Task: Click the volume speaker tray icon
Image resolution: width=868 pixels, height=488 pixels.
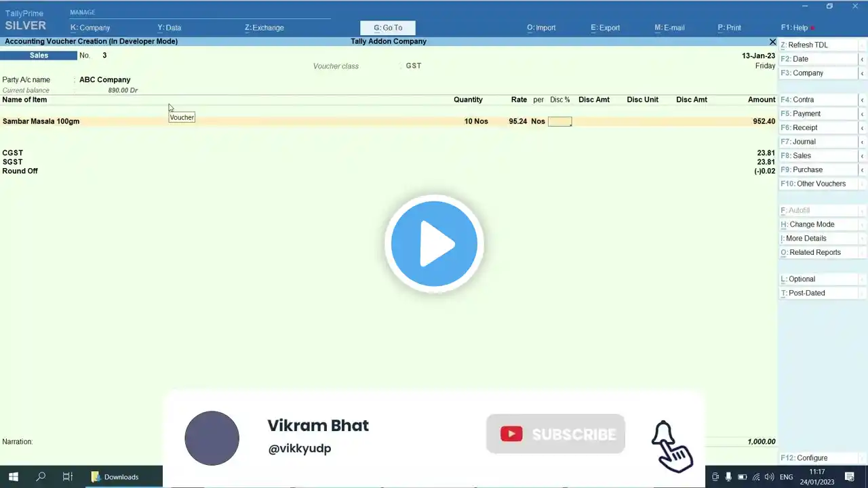Action: (769, 477)
